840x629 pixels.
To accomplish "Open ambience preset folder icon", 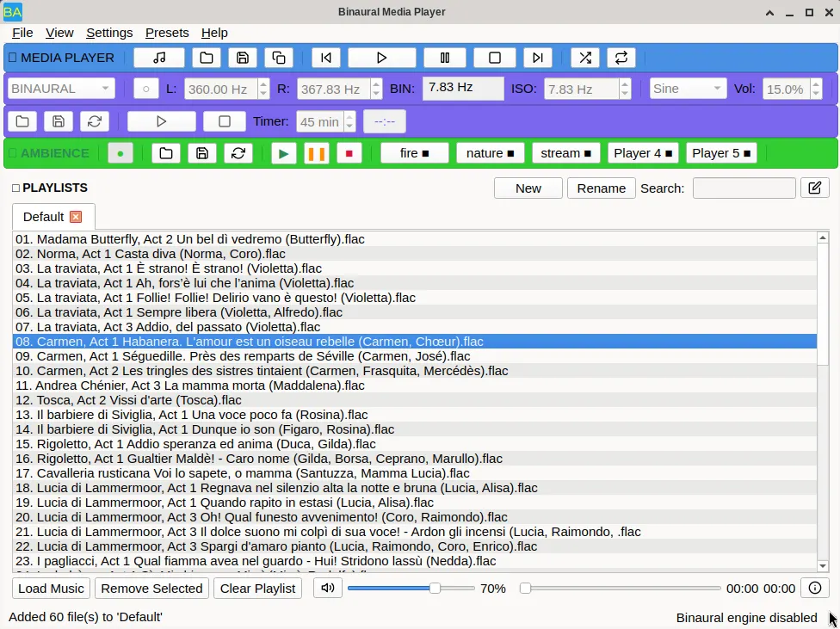I will pos(166,154).
